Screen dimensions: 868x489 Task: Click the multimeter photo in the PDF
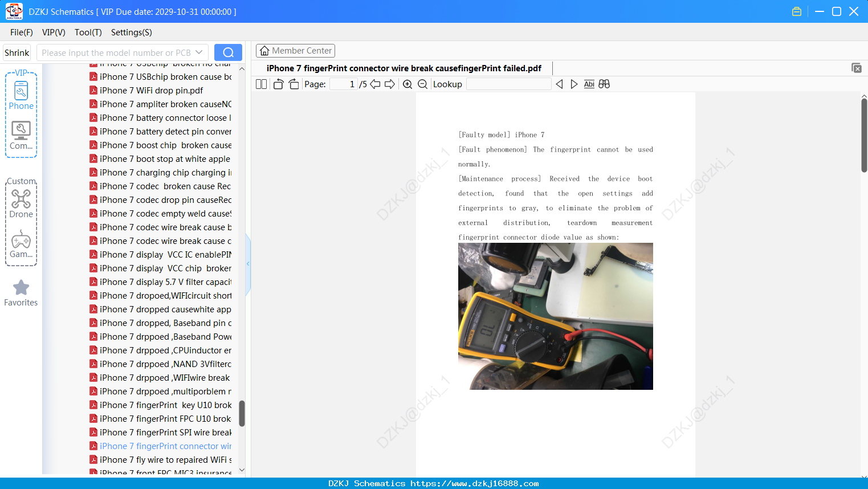point(556,316)
